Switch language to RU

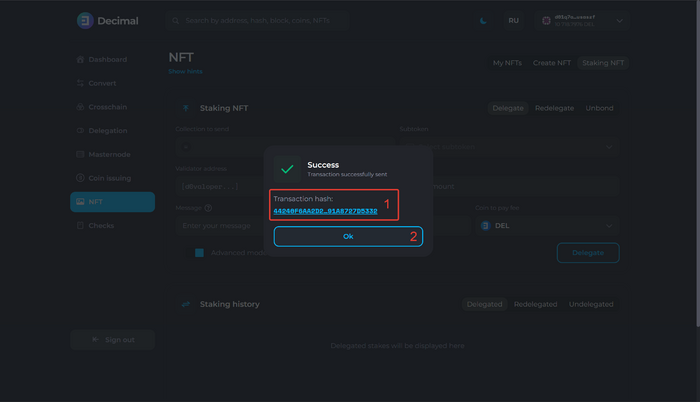(513, 21)
